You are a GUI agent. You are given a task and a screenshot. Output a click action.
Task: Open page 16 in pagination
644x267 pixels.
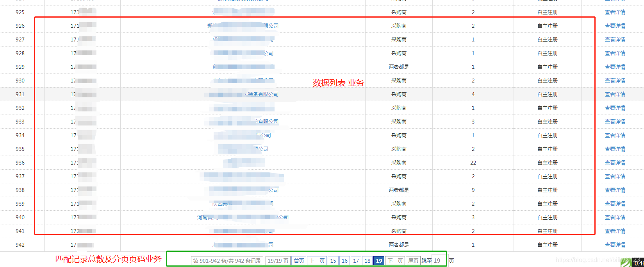[x=344, y=261]
